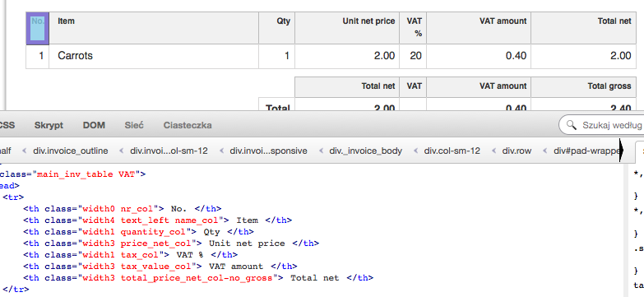Click the VAT % column header
Image resolution: width=644 pixels, height=297 pixels.
[x=413, y=28]
